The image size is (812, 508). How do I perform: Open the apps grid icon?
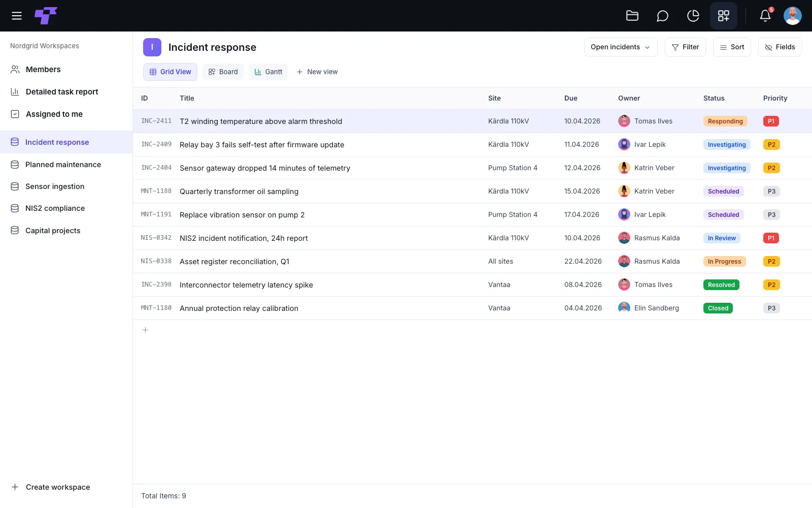click(x=724, y=16)
